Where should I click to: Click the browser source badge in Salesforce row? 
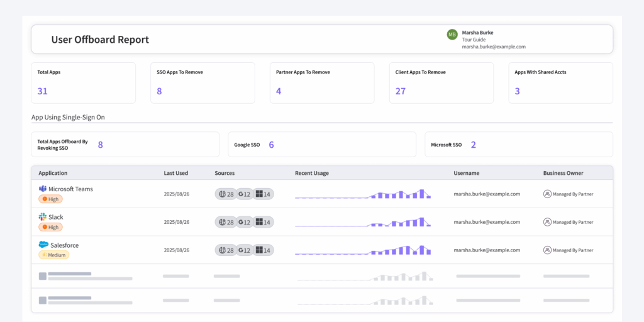pos(226,250)
